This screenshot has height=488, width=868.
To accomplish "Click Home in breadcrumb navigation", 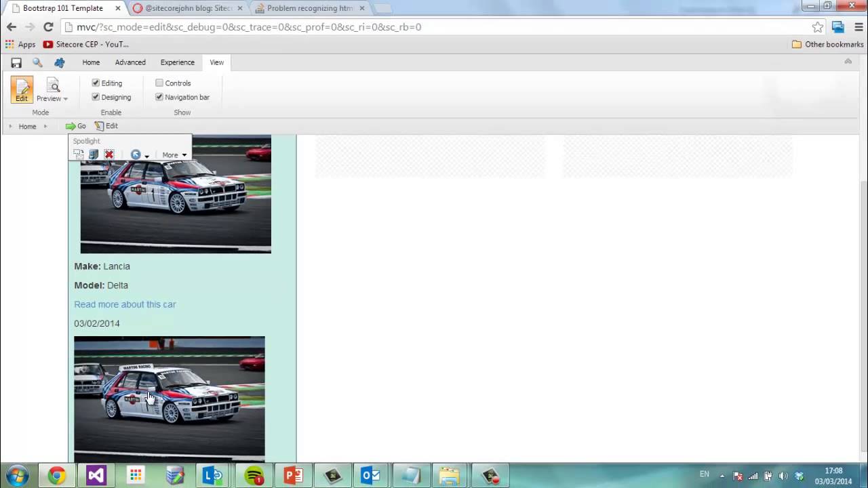I will [27, 126].
